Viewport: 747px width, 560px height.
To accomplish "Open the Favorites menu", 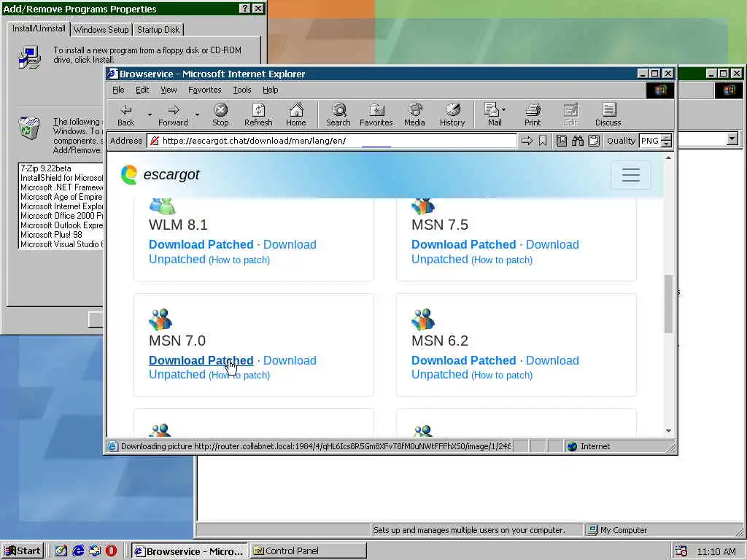I will (204, 90).
